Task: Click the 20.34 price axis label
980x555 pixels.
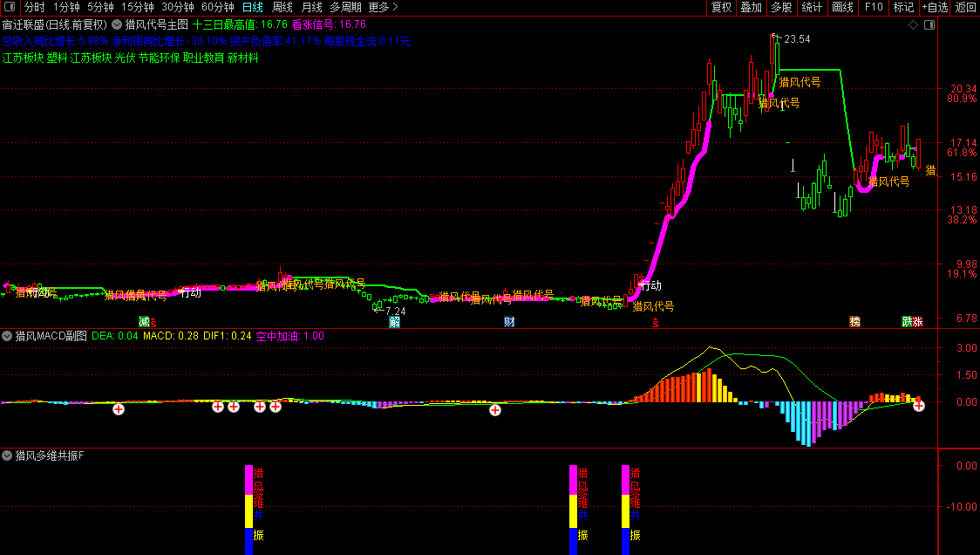Action: pyautogui.click(x=963, y=89)
